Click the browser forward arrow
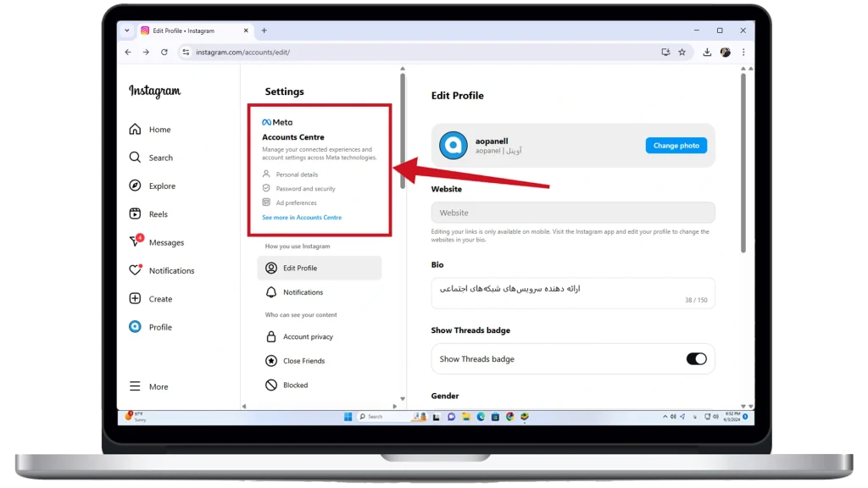 (x=146, y=52)
